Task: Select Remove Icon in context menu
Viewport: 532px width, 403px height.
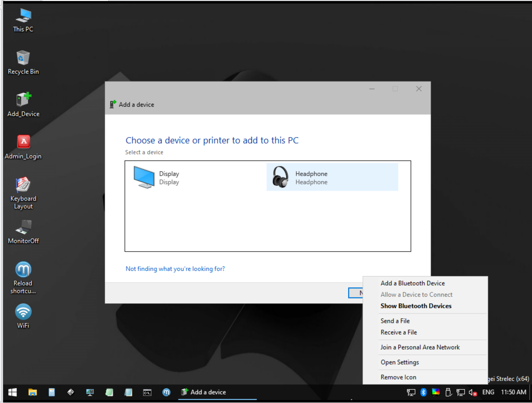Action: pyautogui.click(x=398, y=377)
